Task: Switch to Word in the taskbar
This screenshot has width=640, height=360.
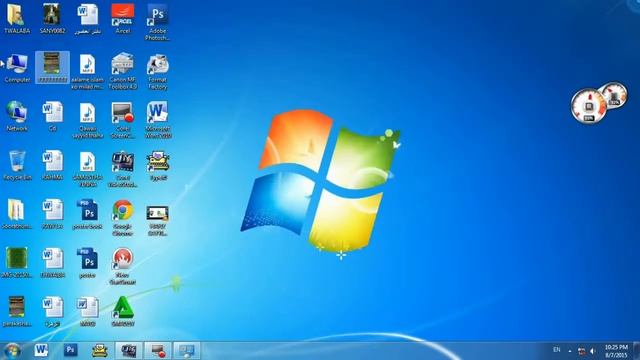Action: tap(41, 350)
